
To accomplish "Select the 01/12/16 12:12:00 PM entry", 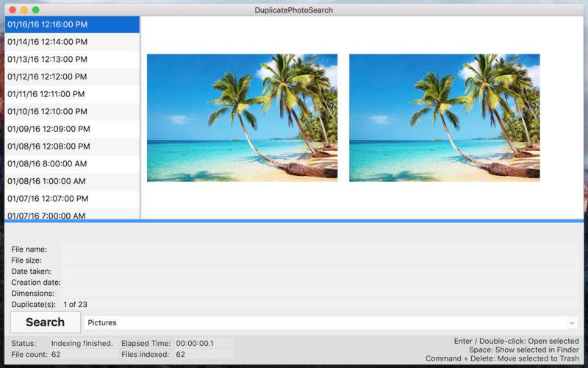I will (x=72, y=77).
